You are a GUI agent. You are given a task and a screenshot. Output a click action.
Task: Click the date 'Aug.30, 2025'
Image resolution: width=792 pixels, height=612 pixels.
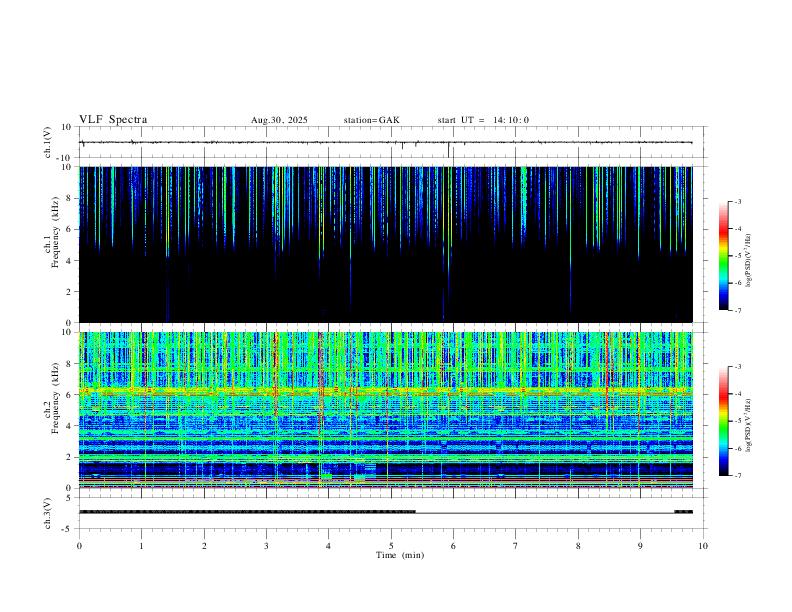[279, 120]
